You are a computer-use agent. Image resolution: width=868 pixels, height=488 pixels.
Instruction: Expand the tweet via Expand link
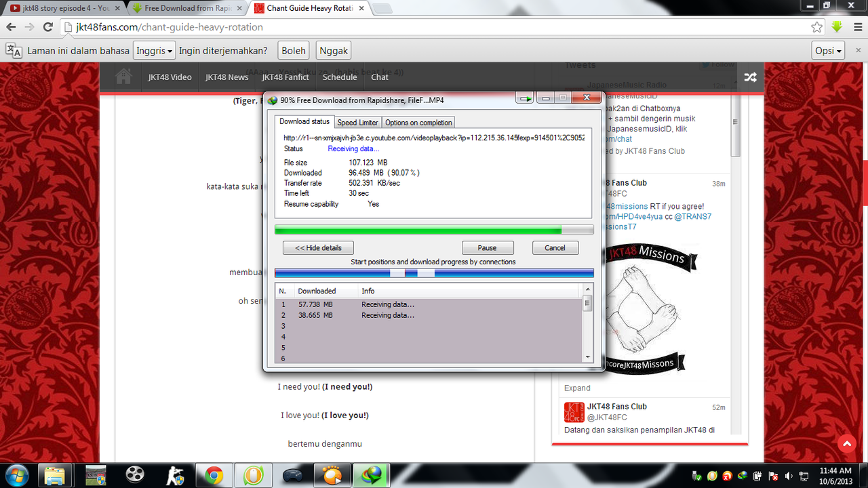577,388
